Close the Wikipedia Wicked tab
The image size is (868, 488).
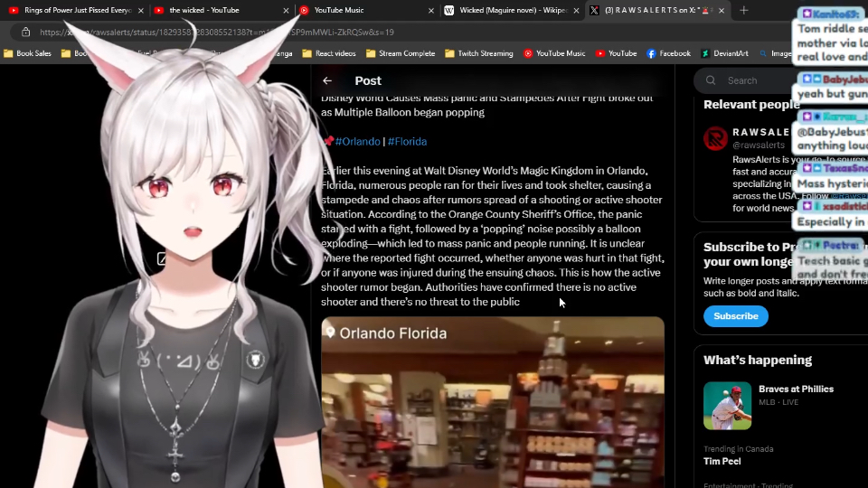coord(576,11)
